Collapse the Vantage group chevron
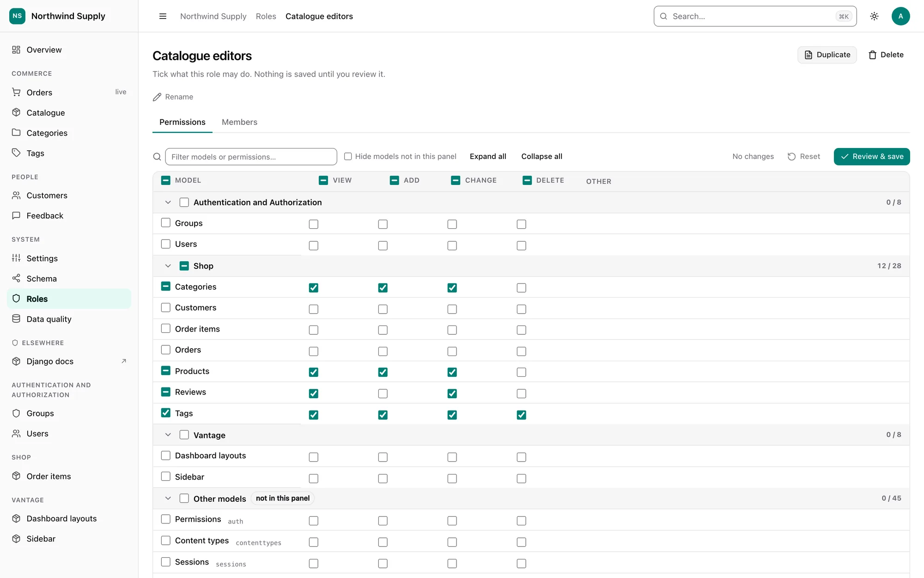924x578 pixels. (168, 435)
